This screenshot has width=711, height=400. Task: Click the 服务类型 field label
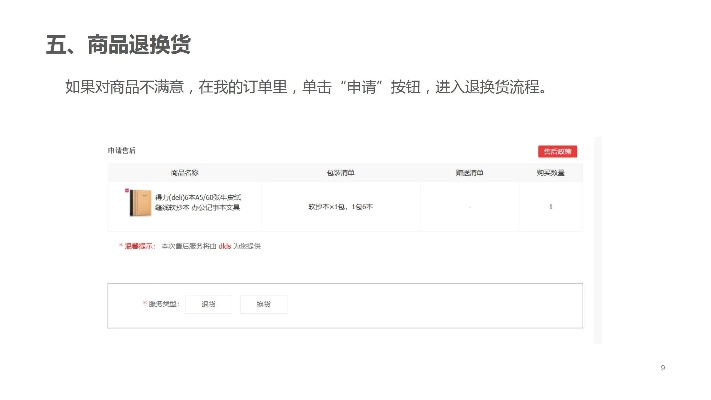click(x=162, y=304)
